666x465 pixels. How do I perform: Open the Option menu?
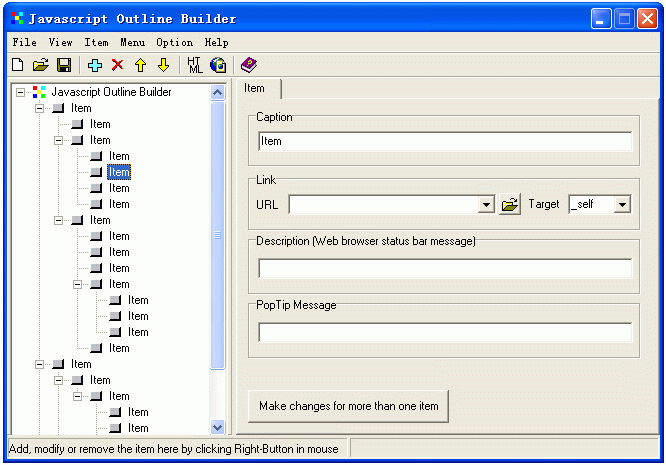coord(175,42)
